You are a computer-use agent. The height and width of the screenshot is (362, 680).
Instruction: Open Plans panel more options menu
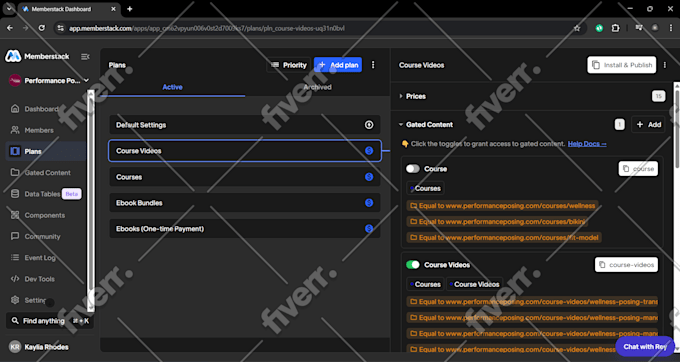click(373, 65)
